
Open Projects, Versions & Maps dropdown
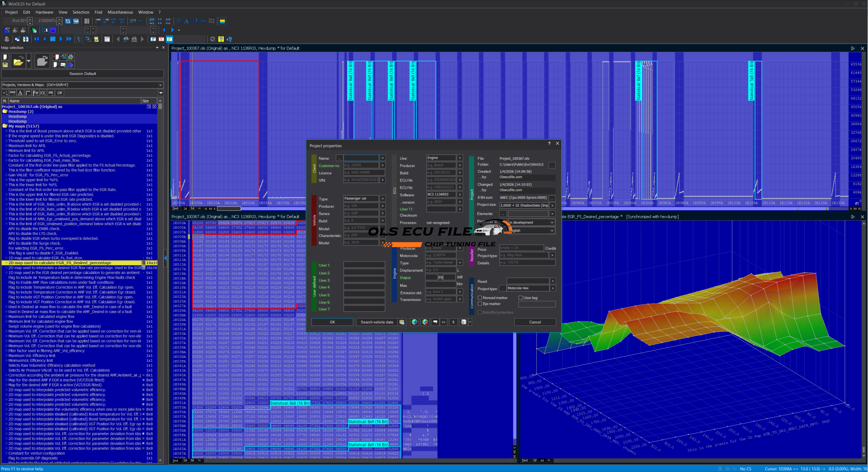pyautogui.click(x=160, y=85)
